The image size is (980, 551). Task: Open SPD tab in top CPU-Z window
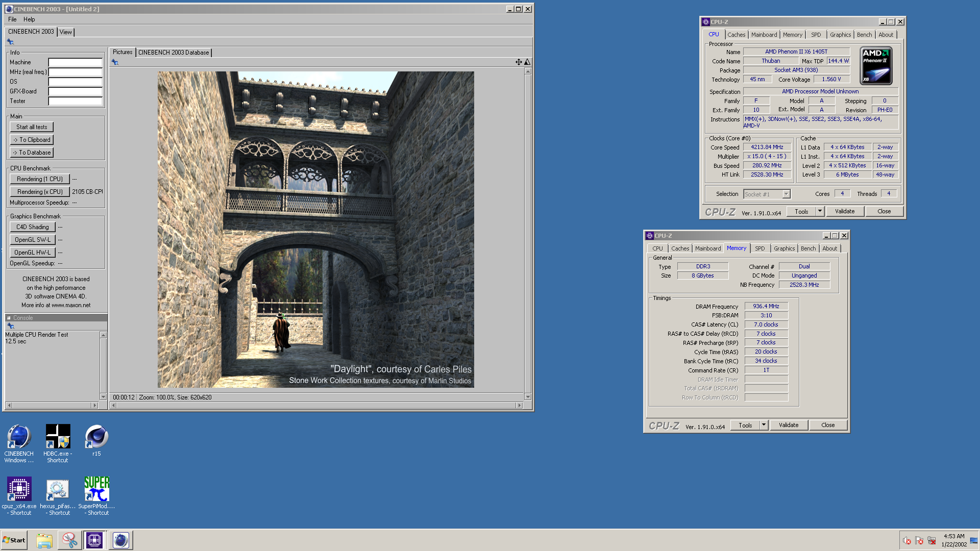[x=816, y=35]
